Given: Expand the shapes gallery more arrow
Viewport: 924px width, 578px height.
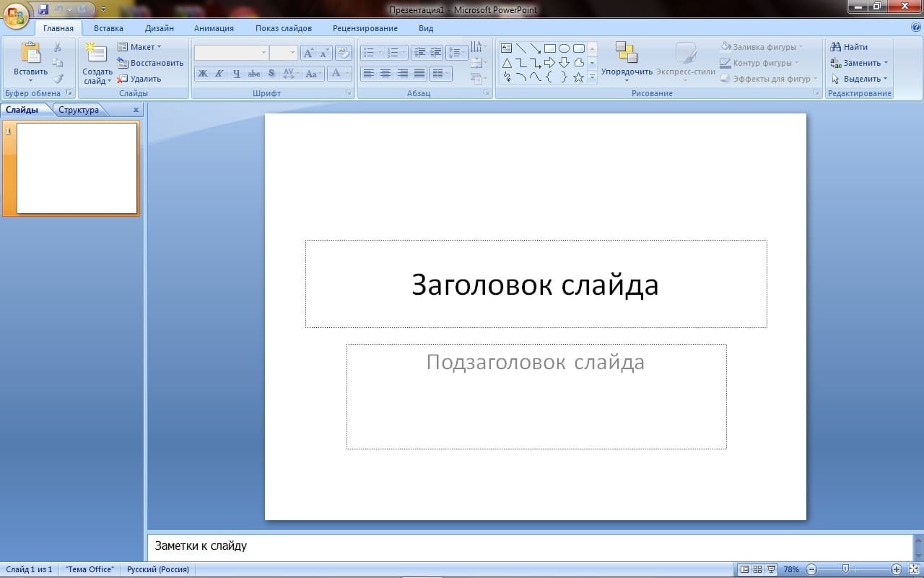Looking at the screenshot, I should (593, 77).
